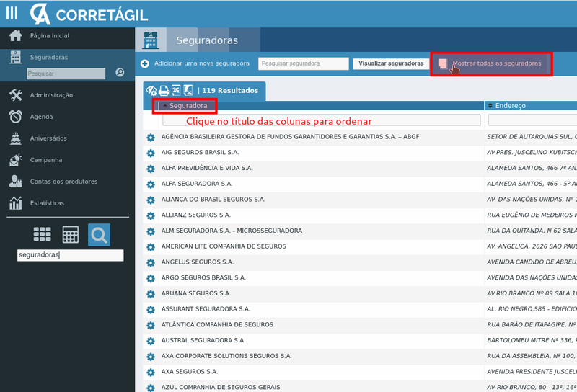
Task: Click the Seguradora column filter field
Action: [321, 120]
